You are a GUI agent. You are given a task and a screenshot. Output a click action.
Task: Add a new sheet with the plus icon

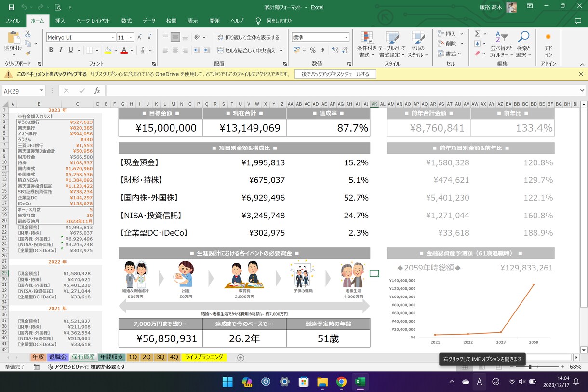tap(241, 357)
